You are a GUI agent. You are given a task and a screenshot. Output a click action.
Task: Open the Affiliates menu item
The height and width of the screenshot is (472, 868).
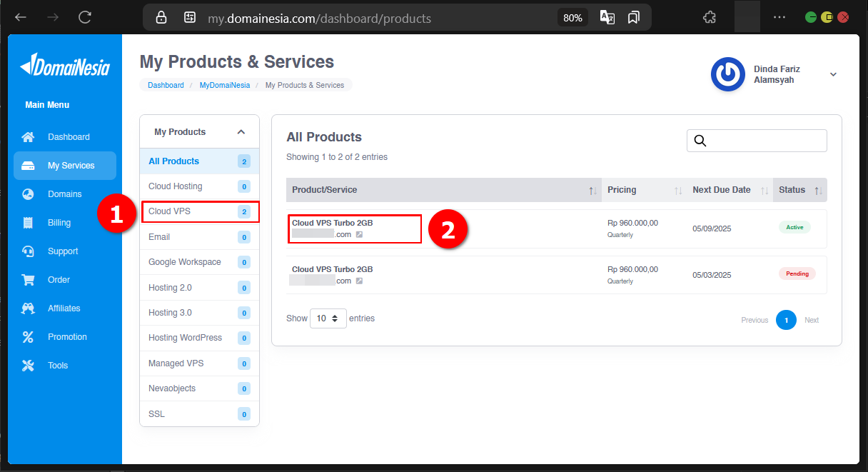(65, 308)
